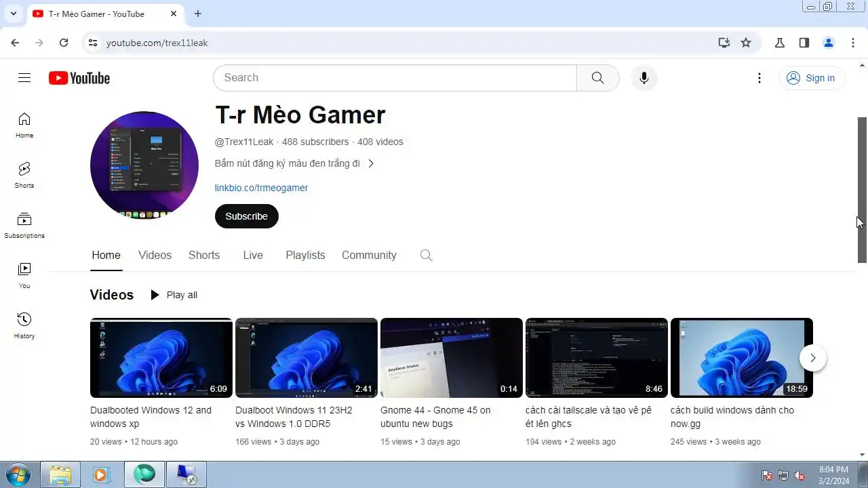868x488 pixels.
Task: Click title 'cách build windows dành cho now.gg'
Action: pyautogui.click(x=732, y=417)
